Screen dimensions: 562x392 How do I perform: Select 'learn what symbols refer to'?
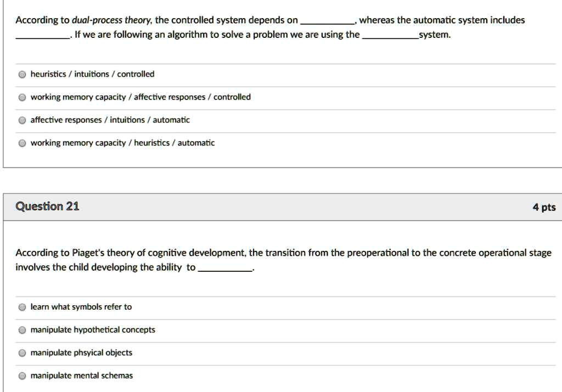click(22, 307)
